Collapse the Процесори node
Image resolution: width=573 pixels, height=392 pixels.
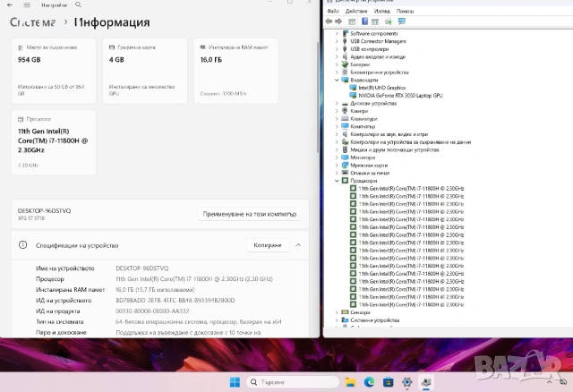(337, 181)
